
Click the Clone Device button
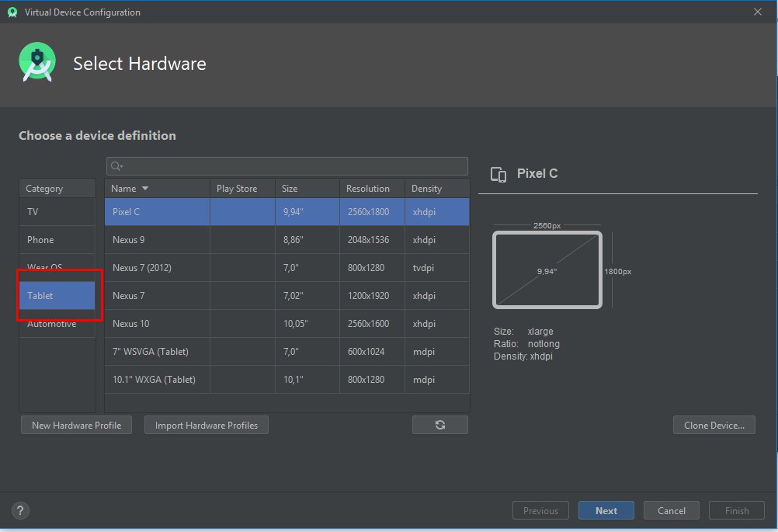714,426
